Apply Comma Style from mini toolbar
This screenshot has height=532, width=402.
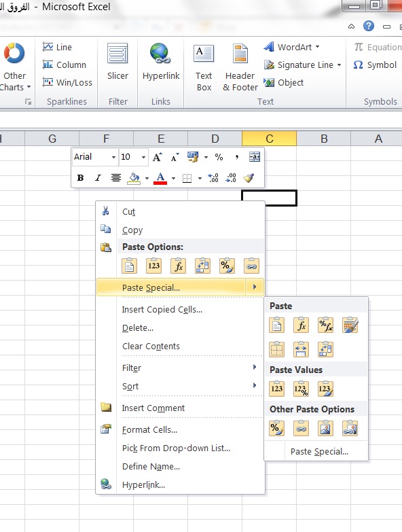237,157
